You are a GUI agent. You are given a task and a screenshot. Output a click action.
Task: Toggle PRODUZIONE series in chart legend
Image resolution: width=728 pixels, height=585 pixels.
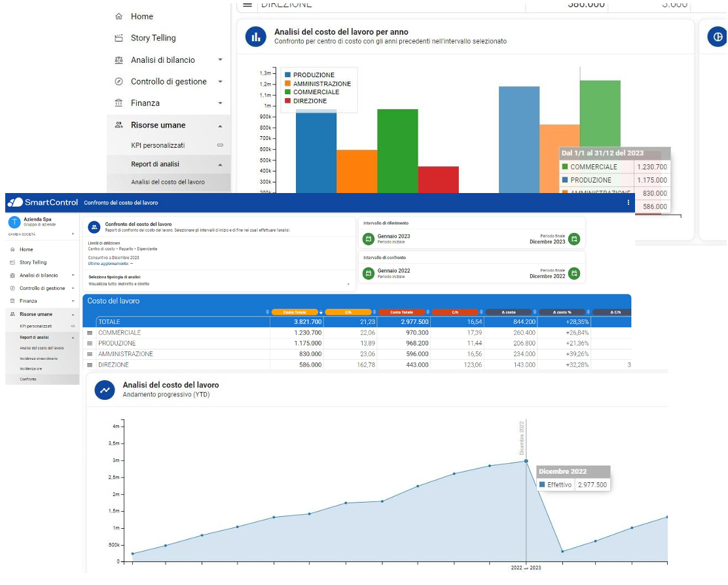(x=310, y=75)
